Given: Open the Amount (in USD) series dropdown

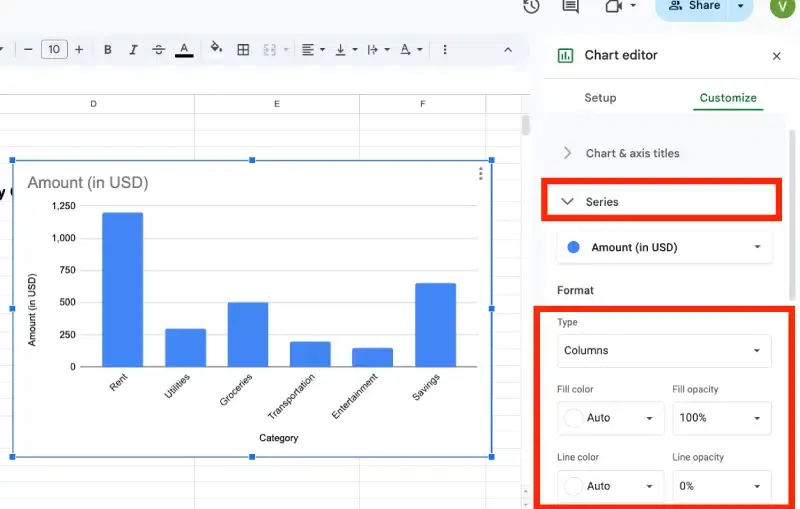Looking at the screenshot, I should tap(664, 247).
